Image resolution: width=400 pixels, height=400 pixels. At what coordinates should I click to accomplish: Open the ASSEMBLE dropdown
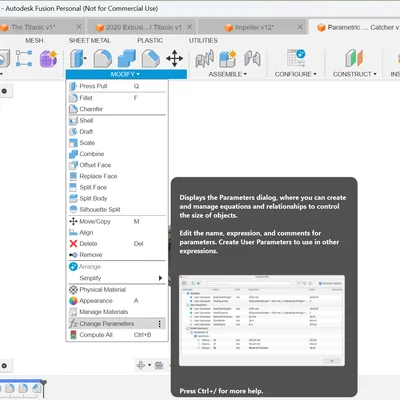228,74
